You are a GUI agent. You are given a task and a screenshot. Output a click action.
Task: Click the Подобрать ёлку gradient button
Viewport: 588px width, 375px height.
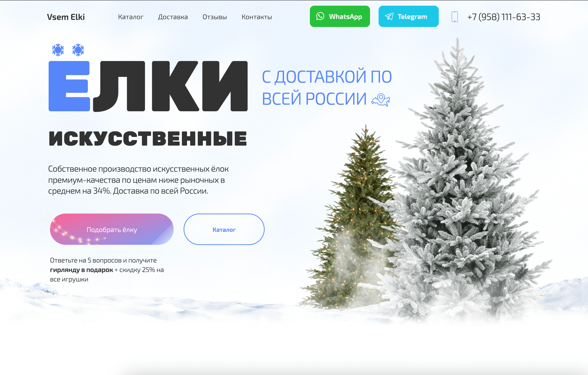[x=112, y=229]
